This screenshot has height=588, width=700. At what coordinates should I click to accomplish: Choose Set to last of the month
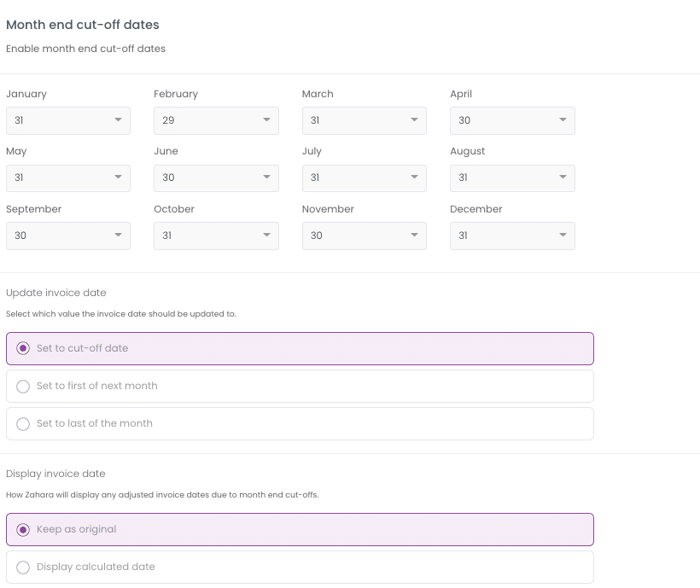point(300,423)
